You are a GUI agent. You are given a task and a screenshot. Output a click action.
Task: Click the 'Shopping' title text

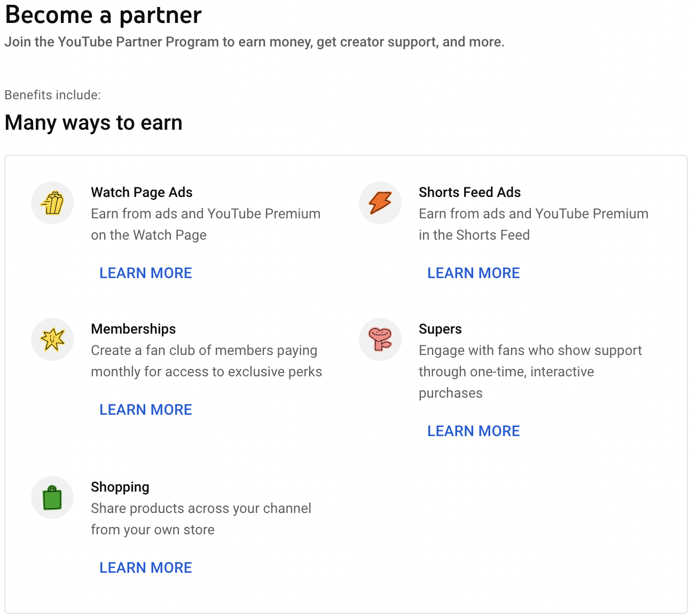pyautogui.click(x=120, y=487)
